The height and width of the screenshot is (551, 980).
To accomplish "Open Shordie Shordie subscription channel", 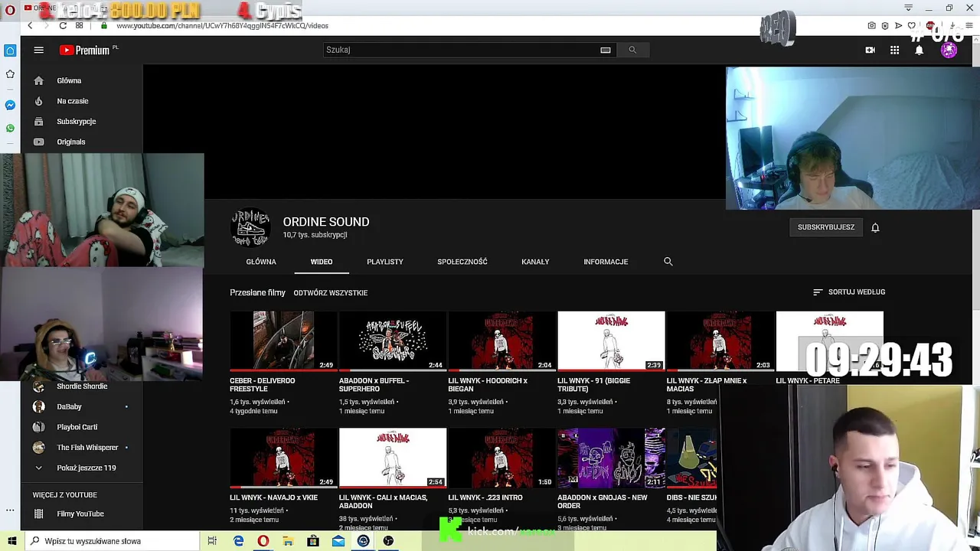I will tap(81, 386).
